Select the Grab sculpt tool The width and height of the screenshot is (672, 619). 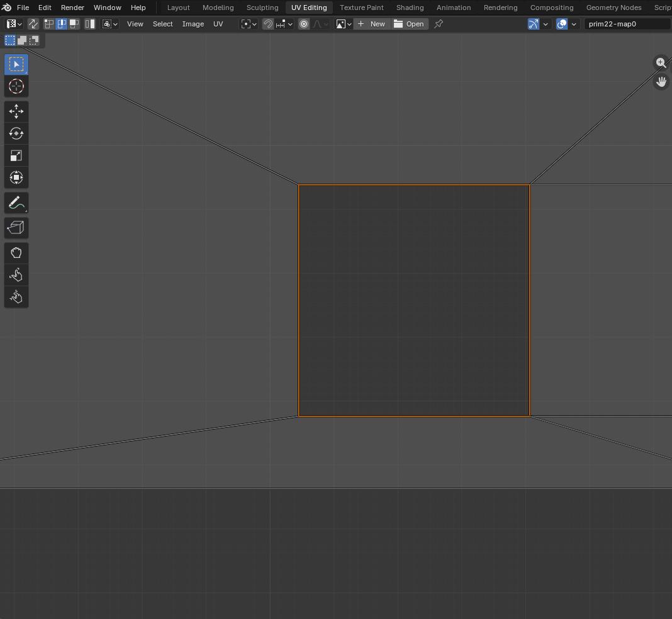click(x=16, y=253)
